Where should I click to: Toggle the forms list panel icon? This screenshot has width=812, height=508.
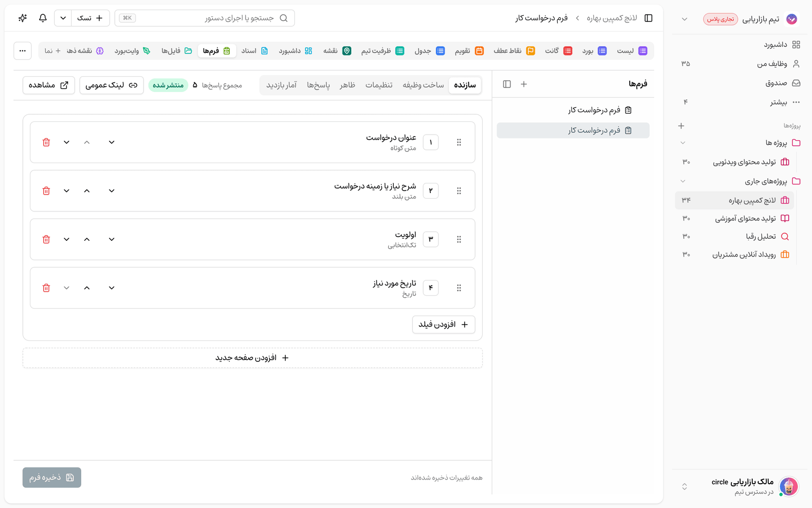tap(506, 84)
